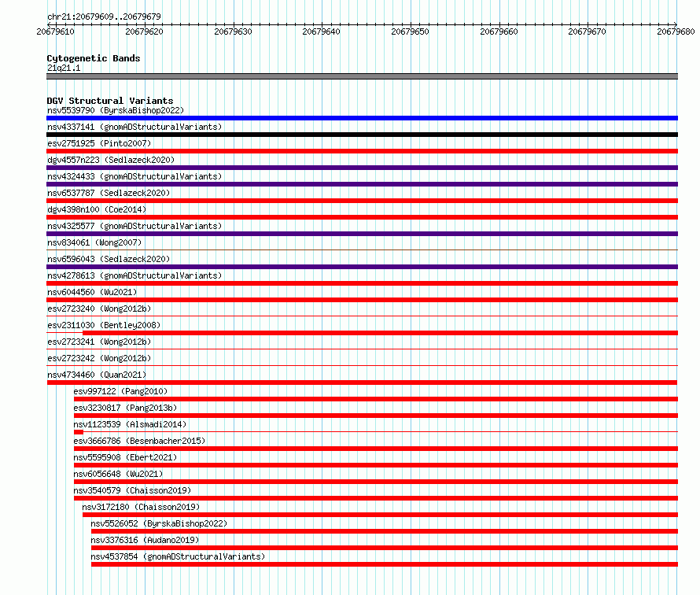The image size is (700, 595).
Task: Open variant esv2751925 (Pinto2007)
Action: coord(99,143)
